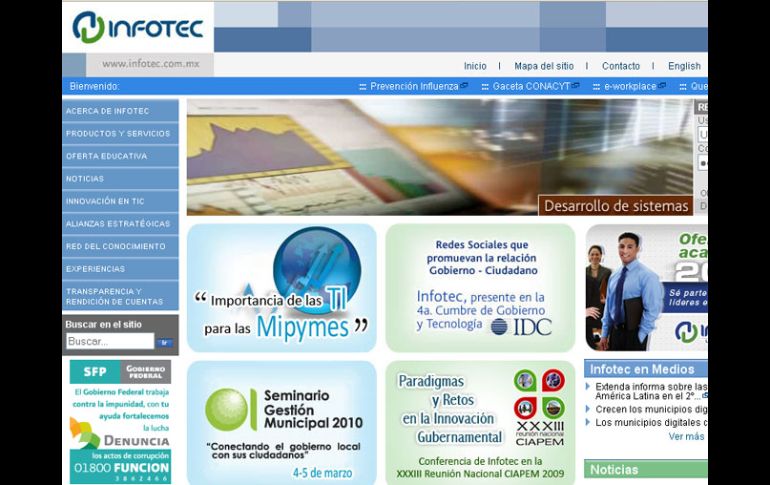Click the IDC logo in Cumbre banner
Viewport: 770px width, 485px height.
pos(522,327)
